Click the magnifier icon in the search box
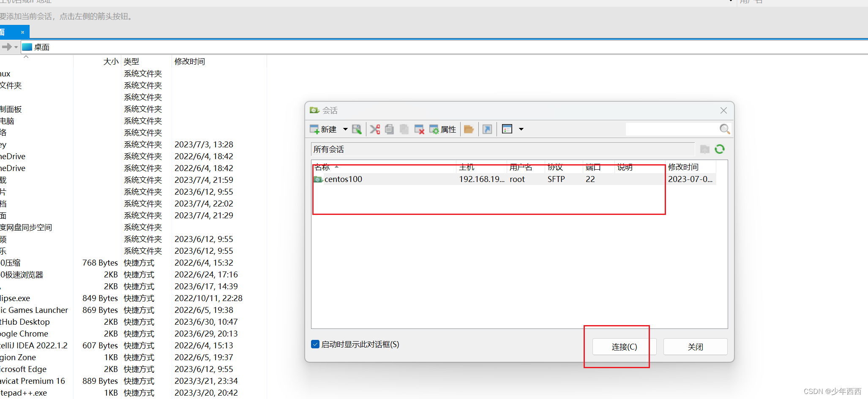 [x=725, y=129]
